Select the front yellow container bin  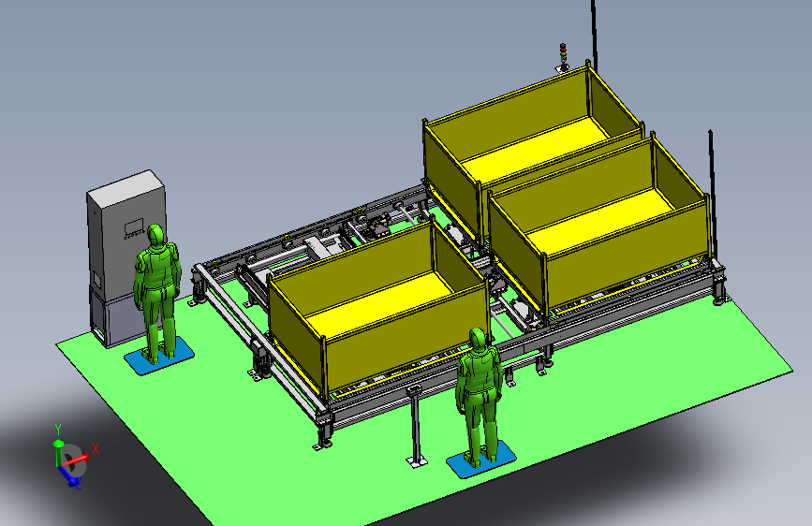point(378,308)
